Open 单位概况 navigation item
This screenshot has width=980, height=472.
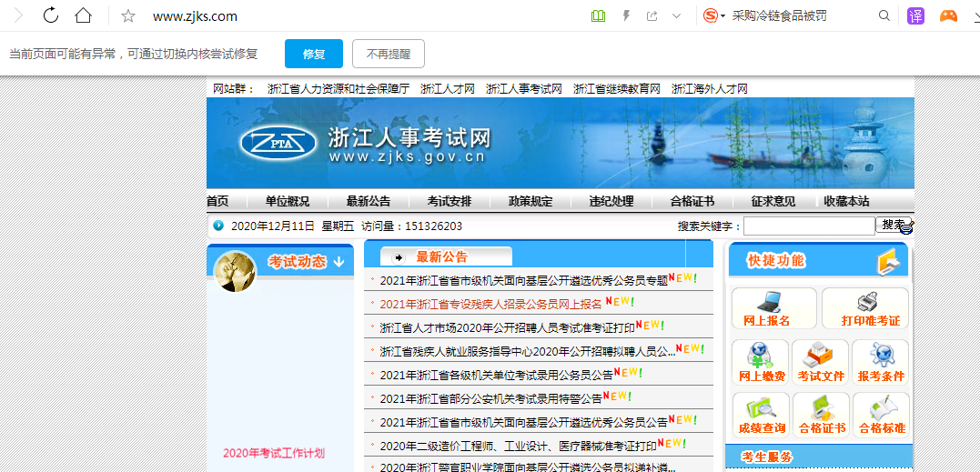[287, 201]
